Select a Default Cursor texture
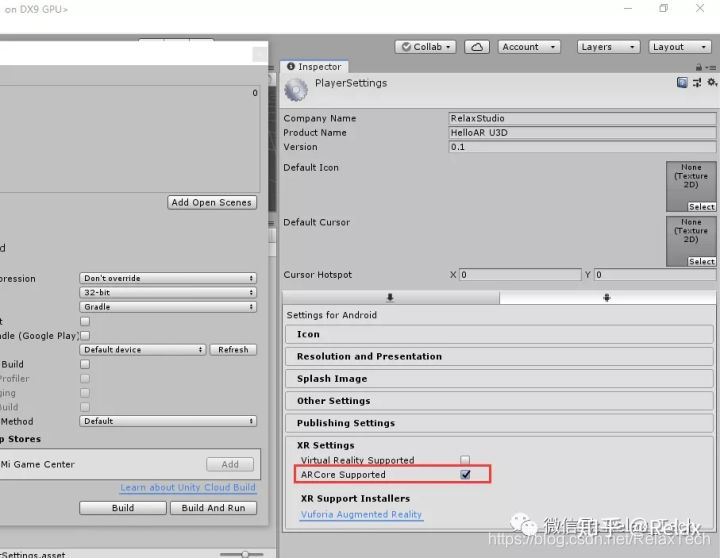 pyautogui.click(x=701, y=261)
